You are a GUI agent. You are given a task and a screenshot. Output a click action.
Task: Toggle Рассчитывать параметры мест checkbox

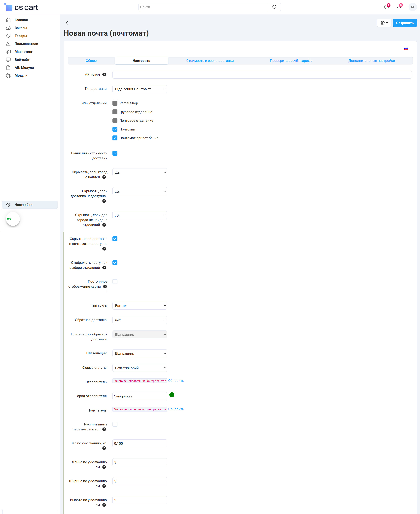(115, 424)
